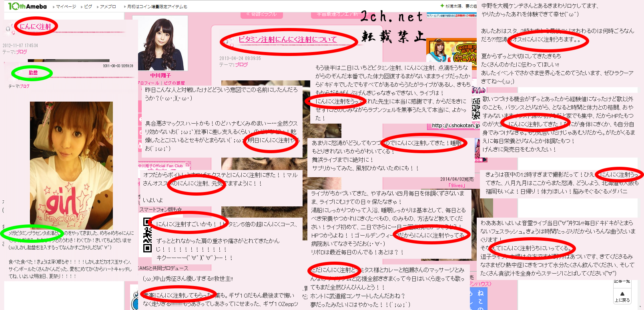Image resolution: width=644 pixels, height=310 pixels.
Task: Click the 中川翔子 name link under the portrait
Action: coord(160,75)
